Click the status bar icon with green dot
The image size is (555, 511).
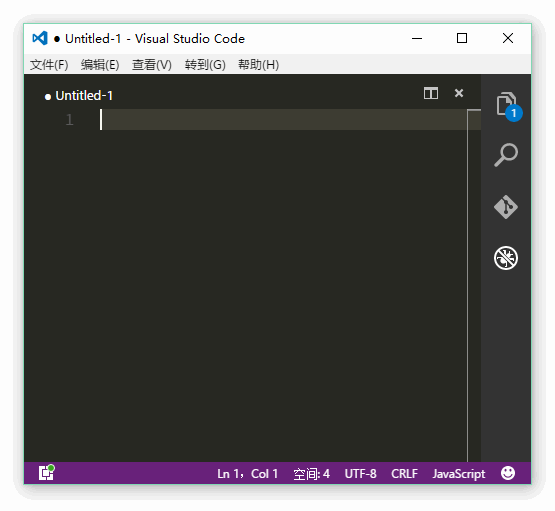(x=46, y=472)
